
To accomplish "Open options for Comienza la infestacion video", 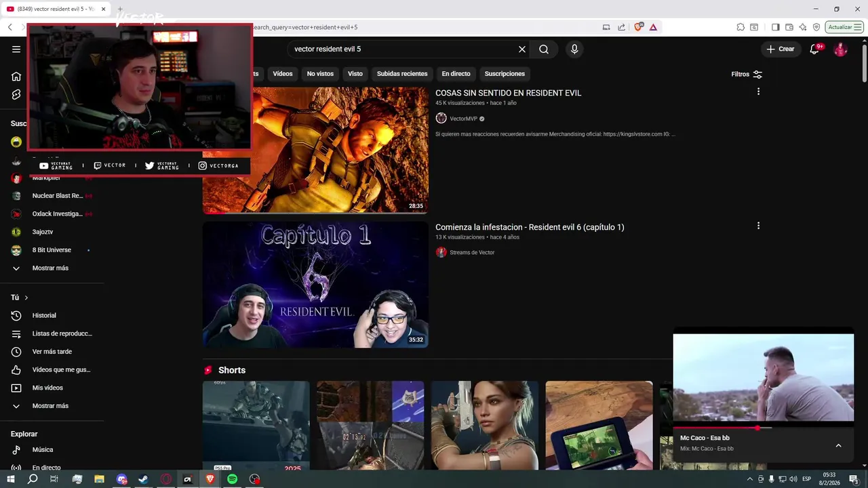I will [x=758, y=226].
